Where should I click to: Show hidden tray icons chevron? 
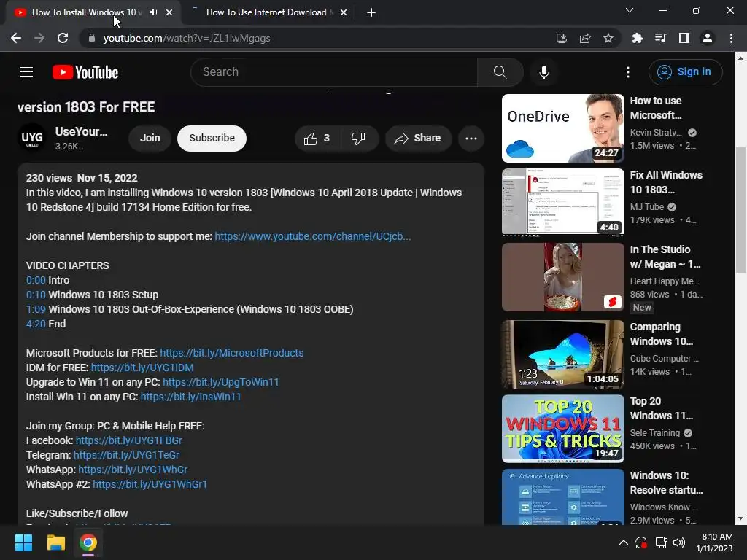tap(623, 542)
